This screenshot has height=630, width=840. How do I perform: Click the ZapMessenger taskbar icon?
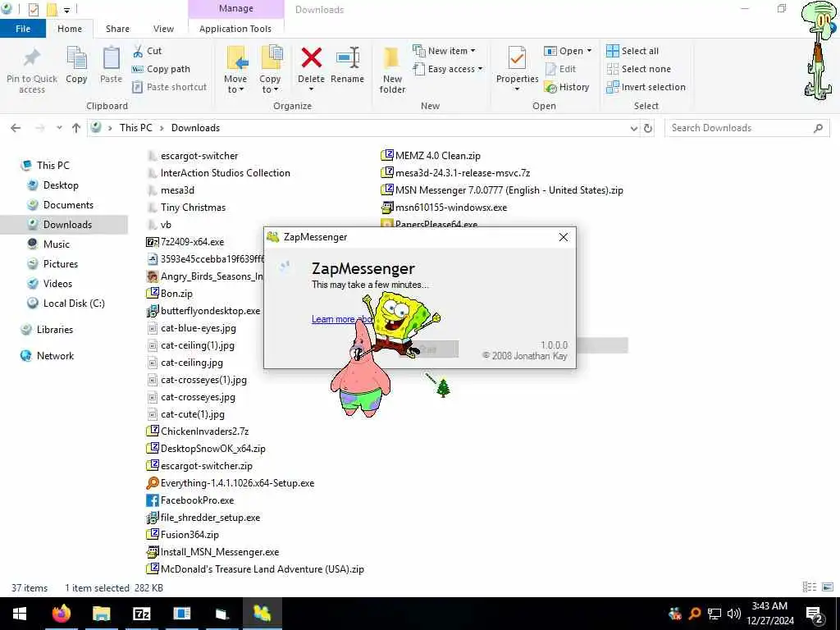tap(262, 614)
